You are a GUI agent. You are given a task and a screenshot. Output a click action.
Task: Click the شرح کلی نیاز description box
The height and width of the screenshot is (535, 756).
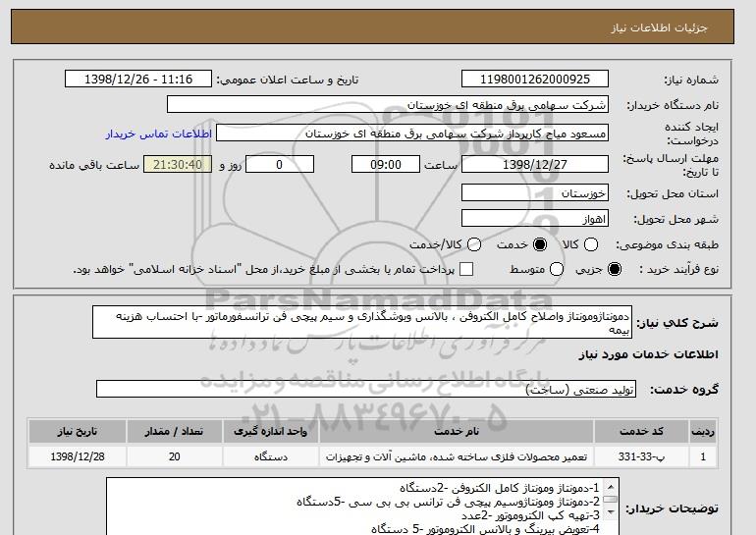[362, 322]
